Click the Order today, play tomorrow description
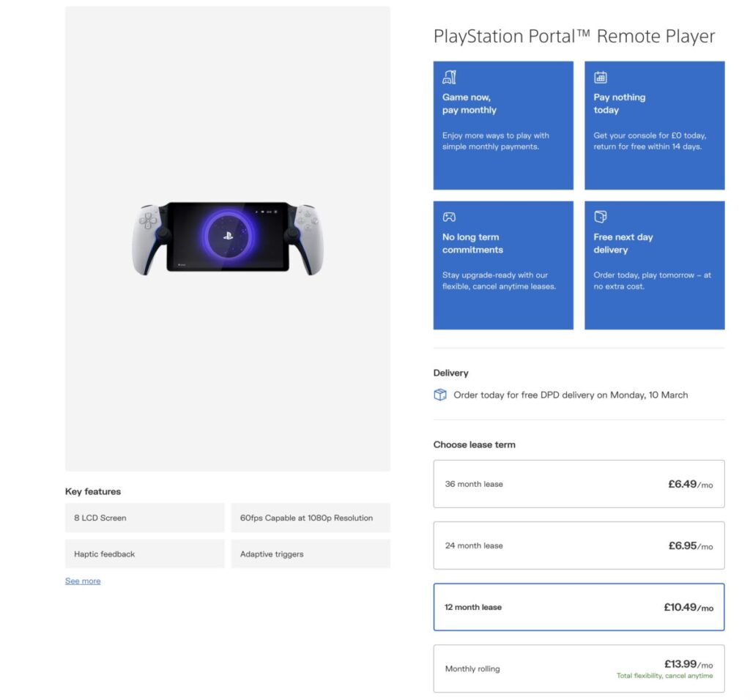Screen dimensions: 750x700 pyautogui.click(x=653, y=280)
